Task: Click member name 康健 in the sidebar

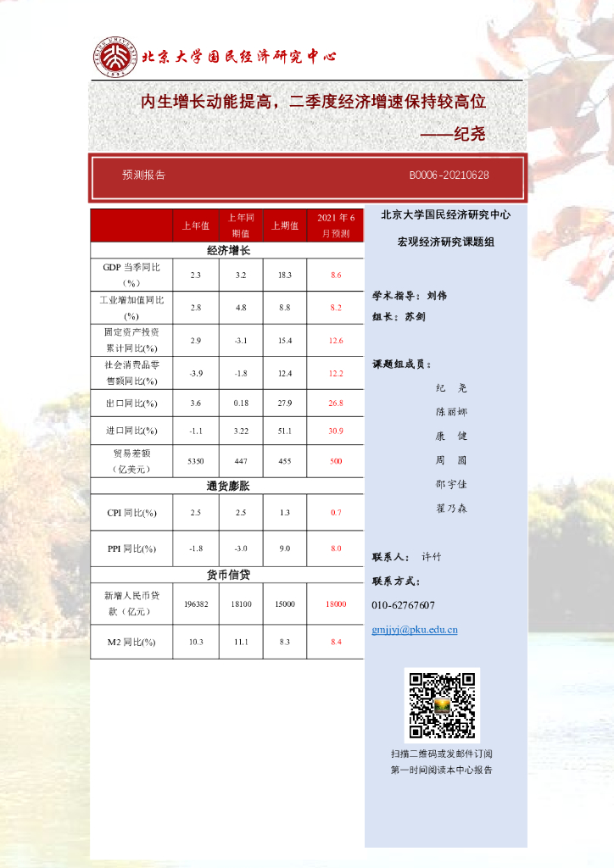Action: 451,437
